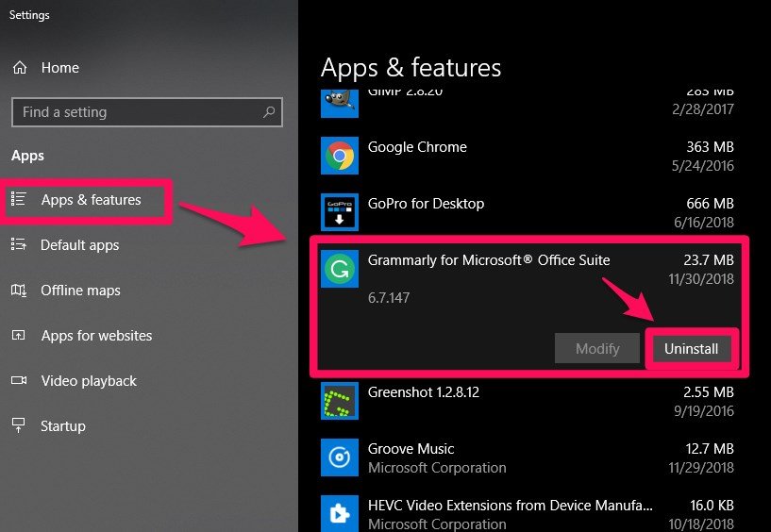771x532 pixels.
Task: Click the Apps for websites icon
Action: [19, 335]
